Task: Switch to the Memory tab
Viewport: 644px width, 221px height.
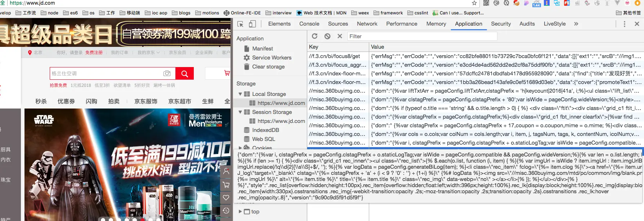Action: coord(436,24)
